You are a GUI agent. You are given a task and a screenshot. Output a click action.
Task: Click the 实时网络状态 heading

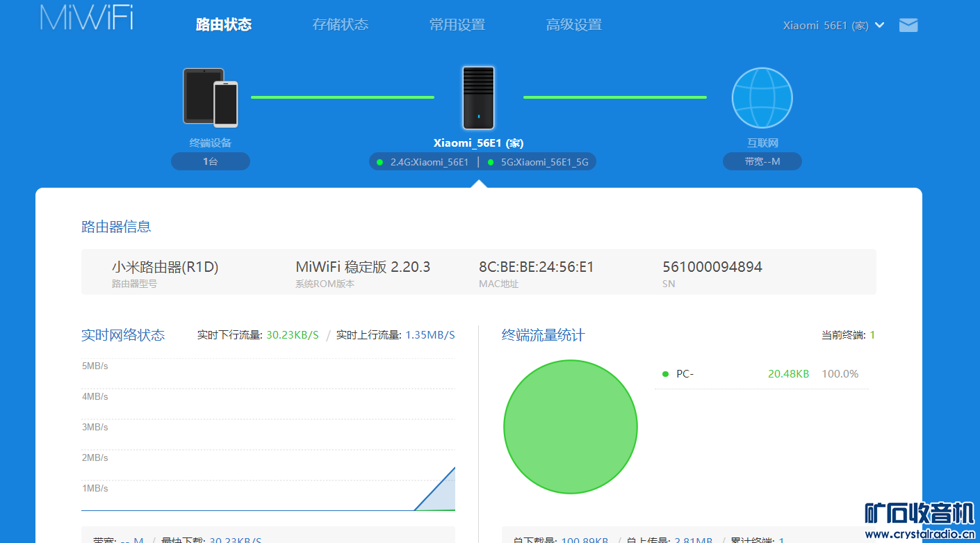[123, 335]
